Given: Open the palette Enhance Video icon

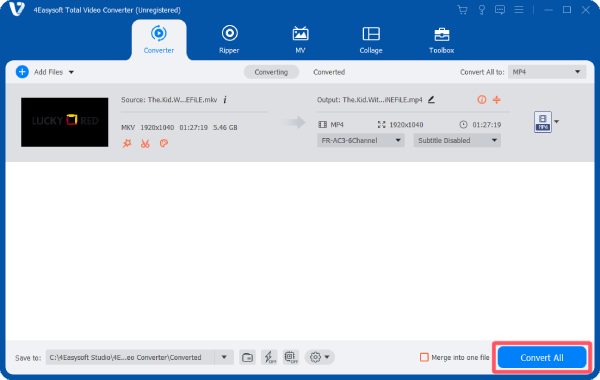Looking at the screenshot, I should (164, 144).
